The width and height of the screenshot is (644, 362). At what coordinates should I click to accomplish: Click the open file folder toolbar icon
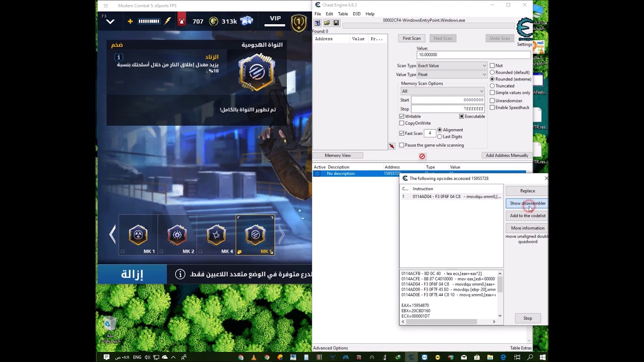click(327, 23)
